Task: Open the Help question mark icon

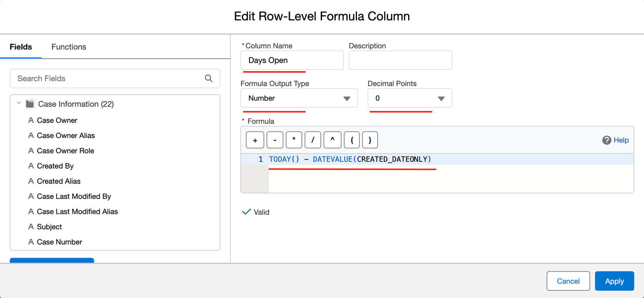Action: click(607, 140)
